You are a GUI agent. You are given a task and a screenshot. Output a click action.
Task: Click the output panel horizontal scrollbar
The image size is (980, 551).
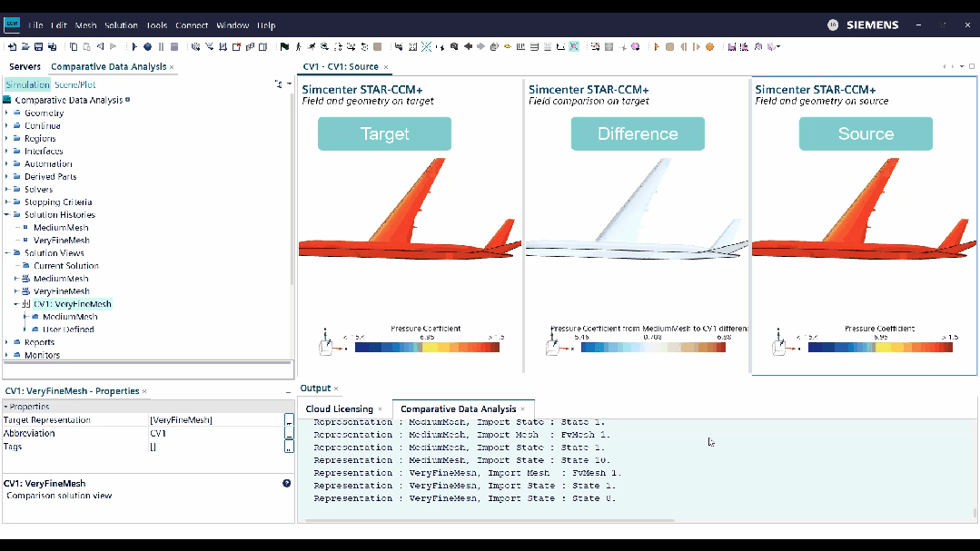click(x=490, y=520)
